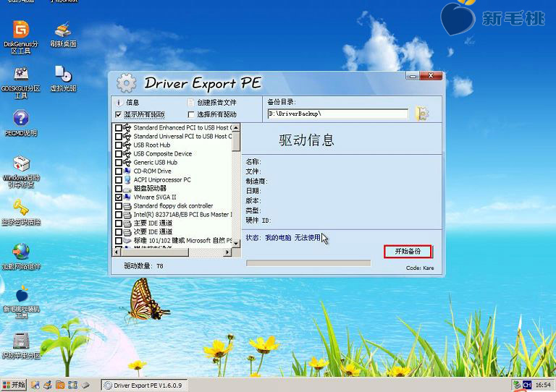Click fifth quick launch icon in taskbar
Image resolution: width=556 pixels, height=392 pixels.
coord(85,385)
